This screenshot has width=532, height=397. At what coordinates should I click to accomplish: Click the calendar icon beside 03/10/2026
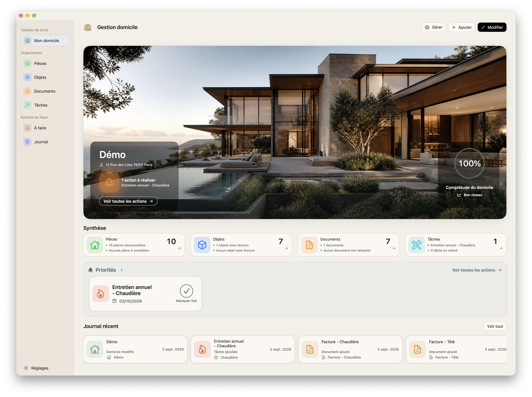coord(114,301)
